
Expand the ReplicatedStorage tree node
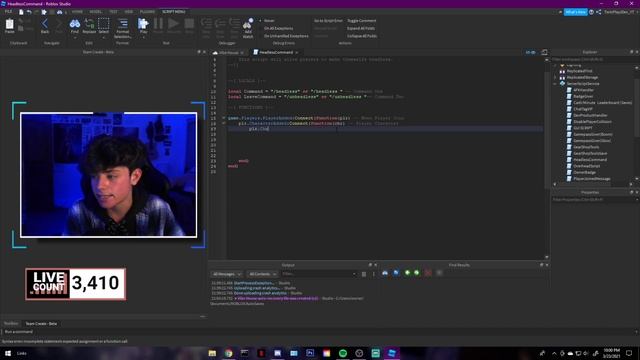pyautogui.click(x=555, y=77)
